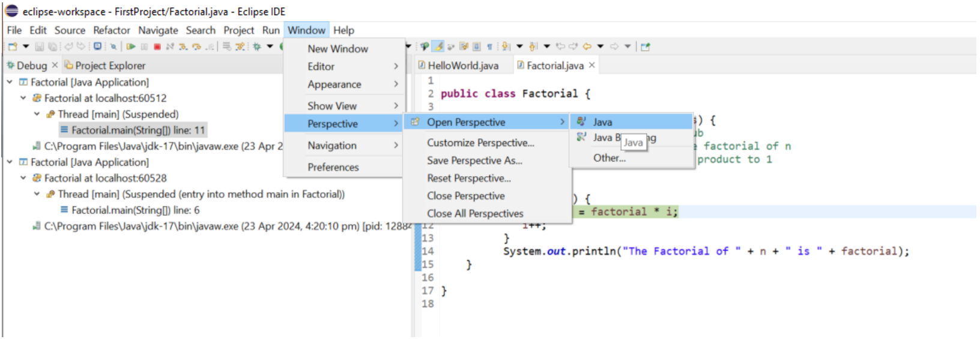Screen dimensions: 980x339
Task: Open the Search menu
Action: tap(201, 30)
